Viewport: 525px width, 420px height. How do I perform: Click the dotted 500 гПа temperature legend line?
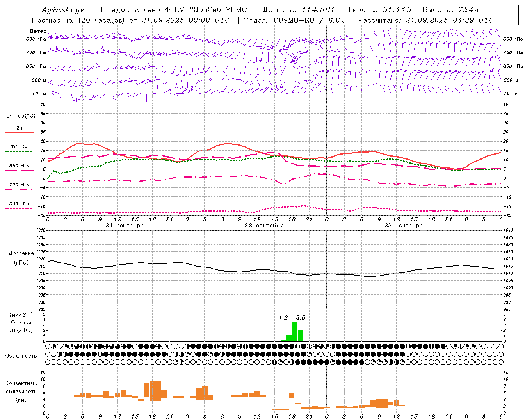pos(18,208)
